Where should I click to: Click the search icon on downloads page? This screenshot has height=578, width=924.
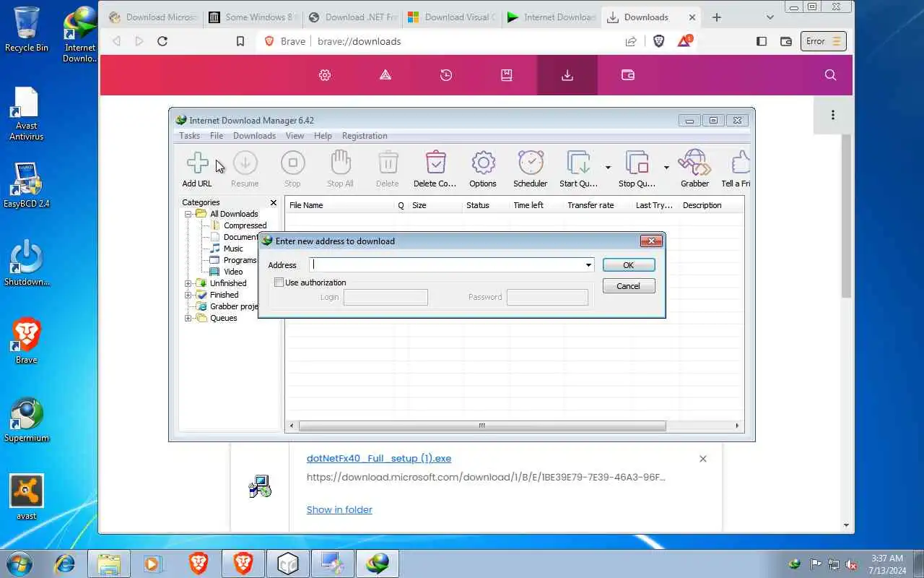pyautogui.click(x=830, y=75)
